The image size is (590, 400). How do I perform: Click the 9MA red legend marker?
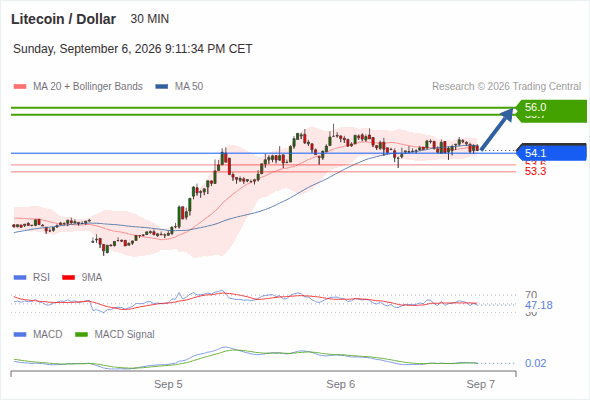pos(68,278)
